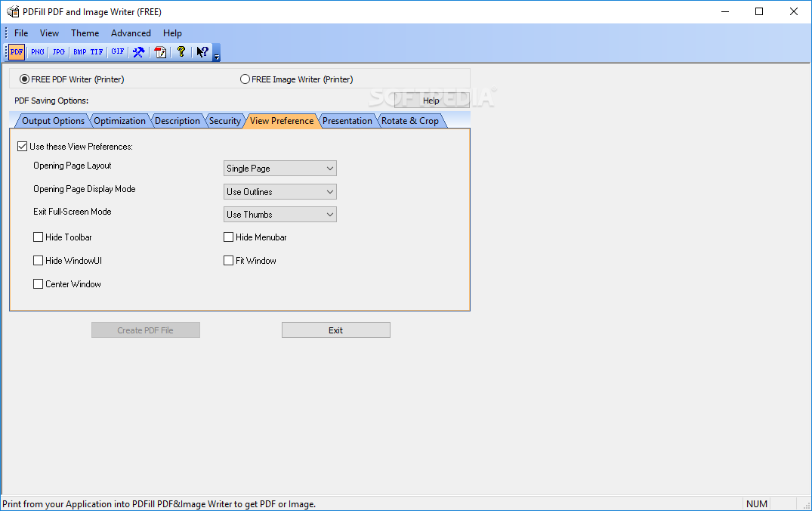
Task: Click the Exit Full-Screen Mode label
Action: pos(73,212)
